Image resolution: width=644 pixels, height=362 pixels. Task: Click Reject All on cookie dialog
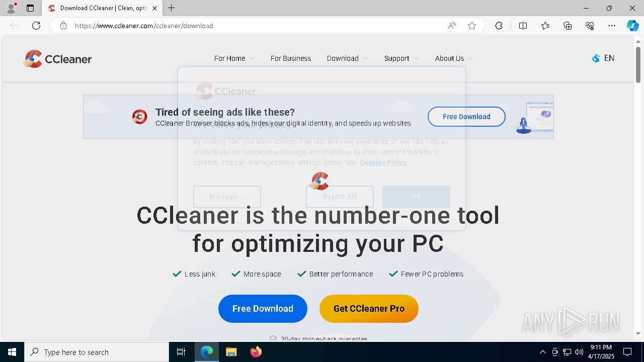340,197
